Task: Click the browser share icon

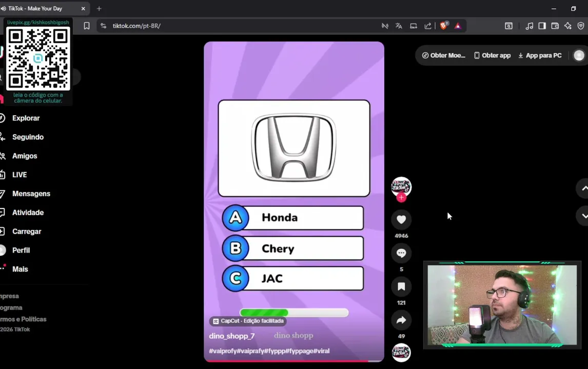Action: click(x=427, y=26)
